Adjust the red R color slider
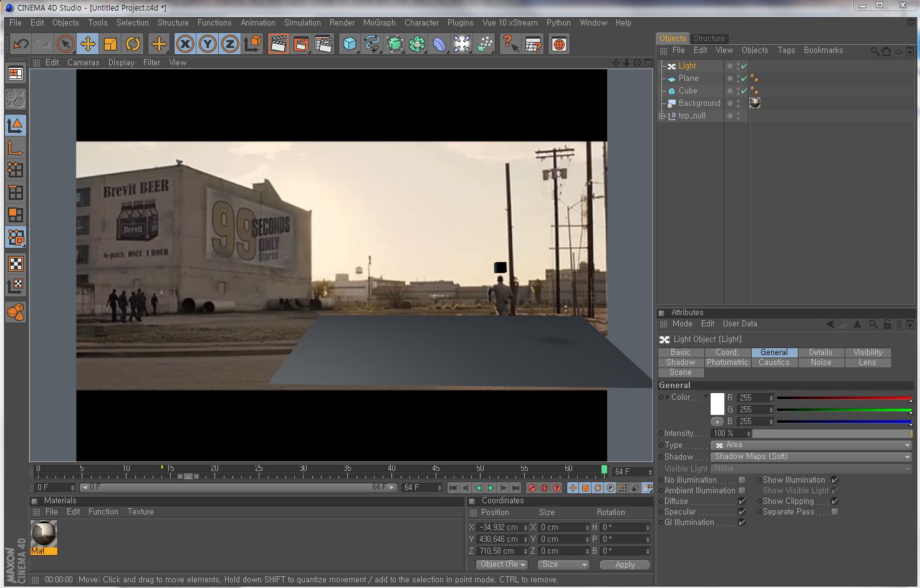The height and width of the screenshot is (588, 920). tap(845, 398)
